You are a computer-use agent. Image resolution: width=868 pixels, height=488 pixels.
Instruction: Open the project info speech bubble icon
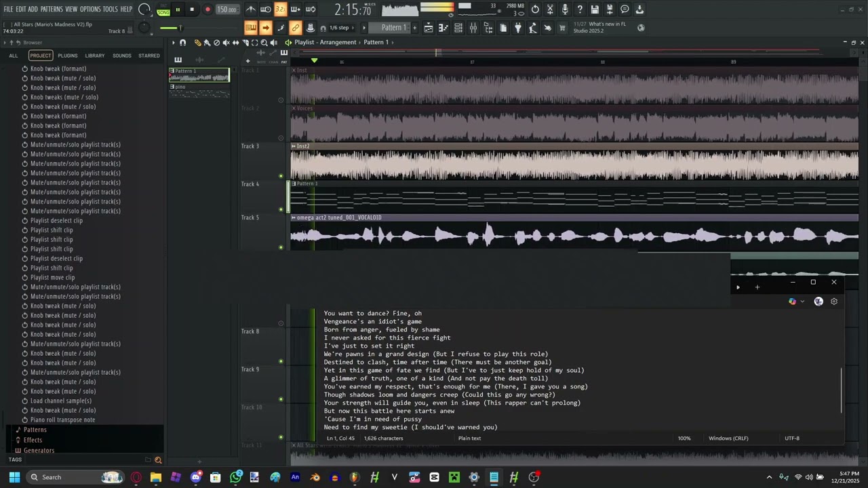(625, 9)
